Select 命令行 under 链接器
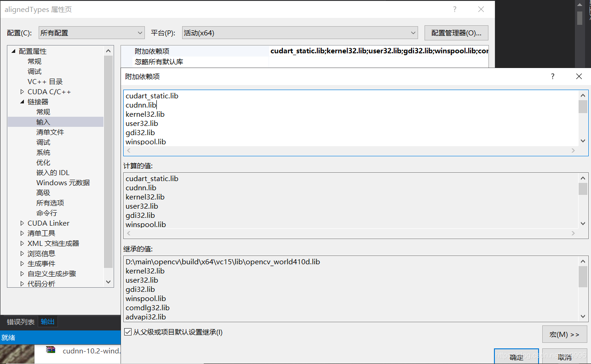The height and width of the screenshot is (364, 591). click(x=46, y=213)
